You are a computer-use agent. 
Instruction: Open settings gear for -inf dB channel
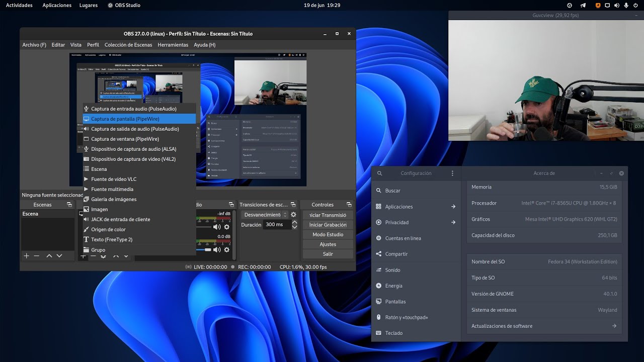point(227,227)
